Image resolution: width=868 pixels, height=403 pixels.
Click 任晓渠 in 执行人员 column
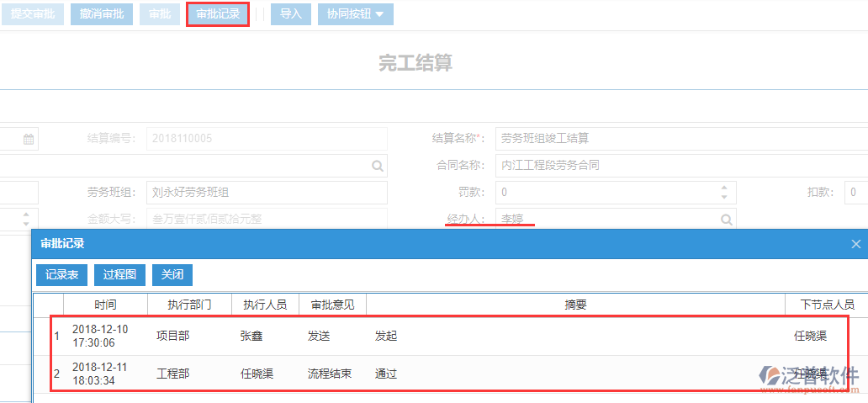pyautogui.click(x=257, y=374)
